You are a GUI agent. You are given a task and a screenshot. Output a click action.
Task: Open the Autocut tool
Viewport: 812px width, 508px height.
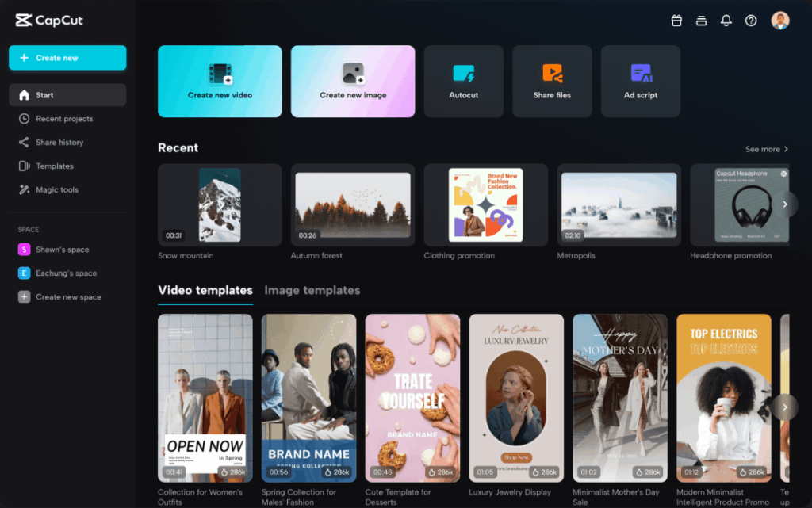[463, 81]
